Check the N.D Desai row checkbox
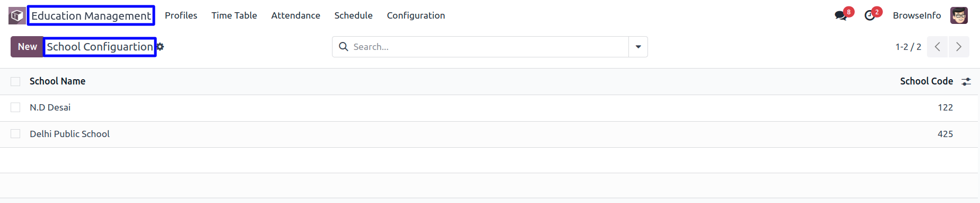The width and height of the screenshot is (980, 203). (15, 107)
